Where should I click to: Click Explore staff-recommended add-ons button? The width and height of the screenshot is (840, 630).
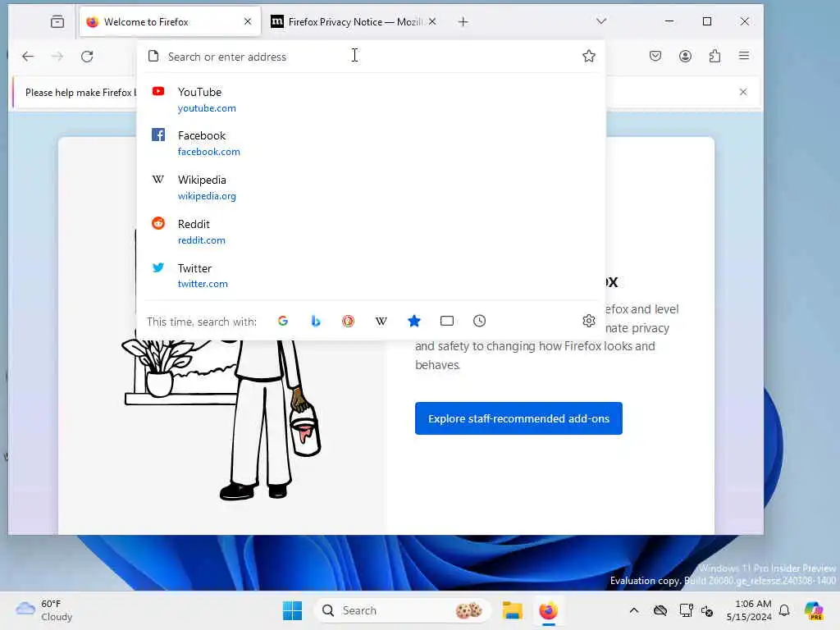coord(518,418)
